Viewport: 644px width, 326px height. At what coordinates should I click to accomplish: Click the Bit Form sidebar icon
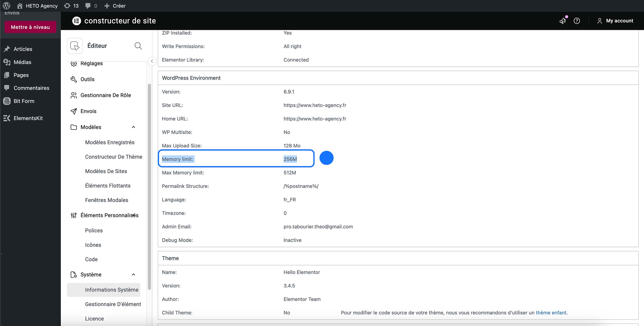click(7, 101)
